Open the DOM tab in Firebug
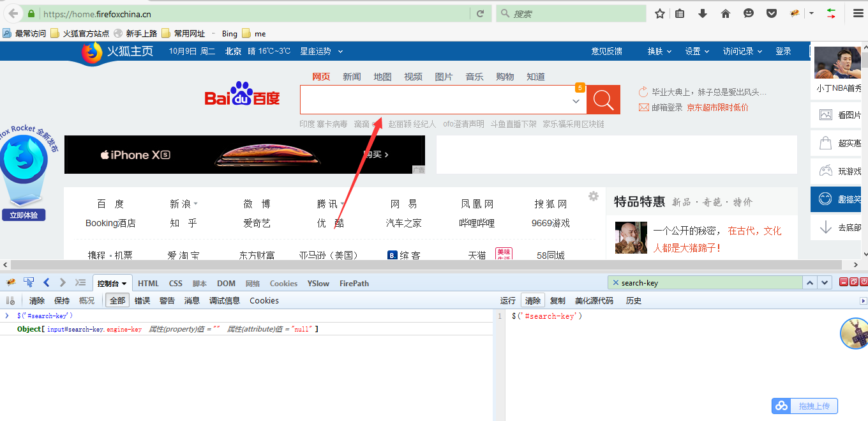Image resolution: width=868 pixels, height=421 pixels. 226,283
